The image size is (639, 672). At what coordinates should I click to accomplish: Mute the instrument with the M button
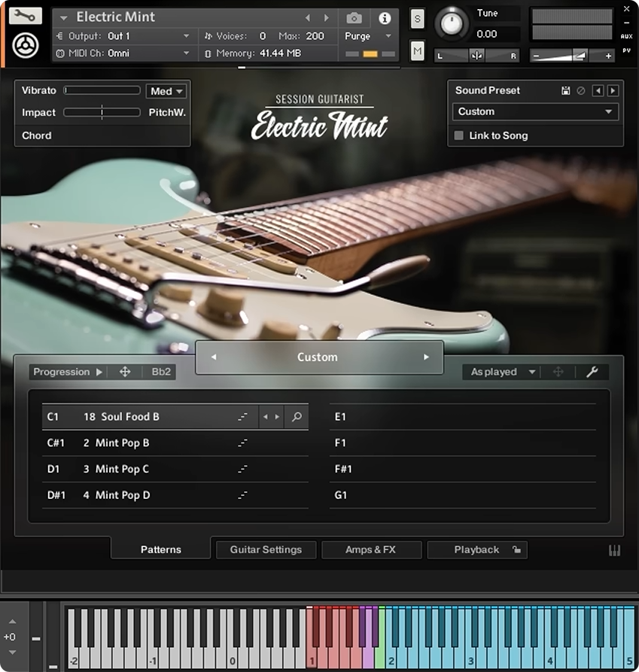[418, 51]
